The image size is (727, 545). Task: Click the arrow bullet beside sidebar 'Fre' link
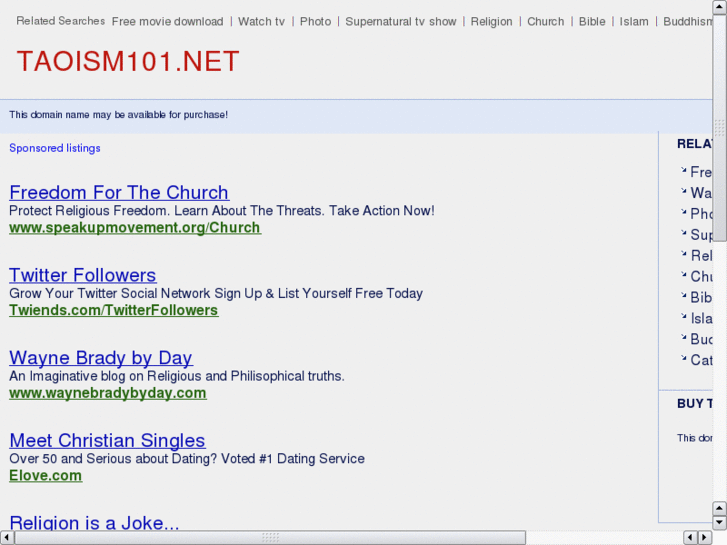tap(683, 170)
